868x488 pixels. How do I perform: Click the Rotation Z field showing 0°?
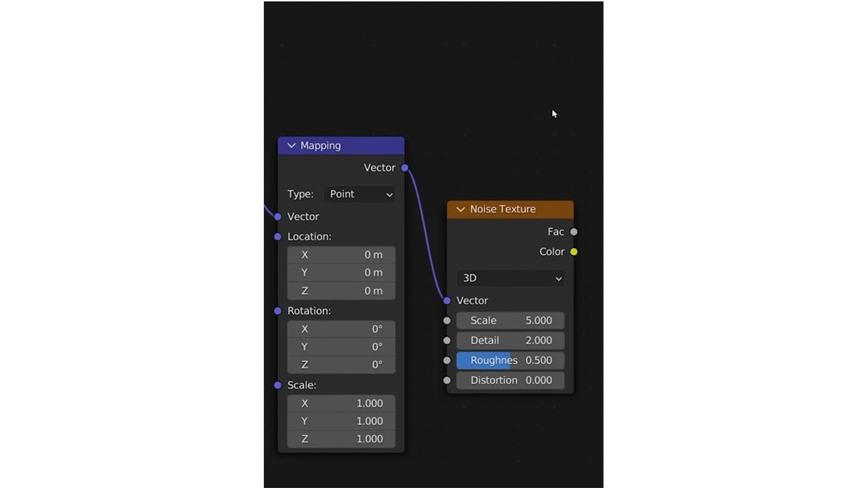[341, 365]
